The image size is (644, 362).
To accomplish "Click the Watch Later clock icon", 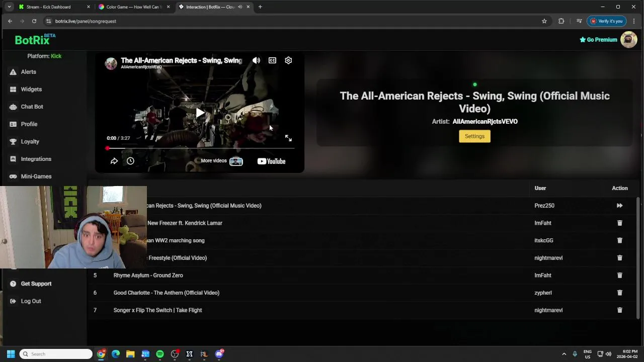I will (130, 161).
